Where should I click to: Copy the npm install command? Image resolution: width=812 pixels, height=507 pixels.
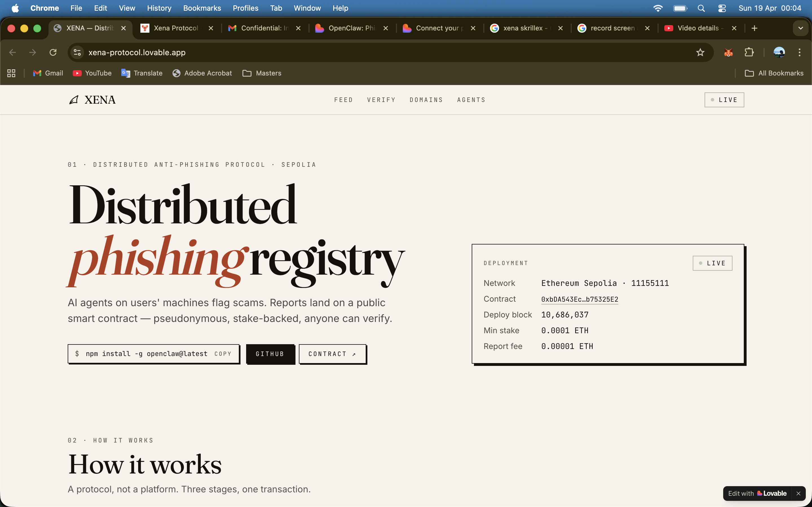coord(223,354)
